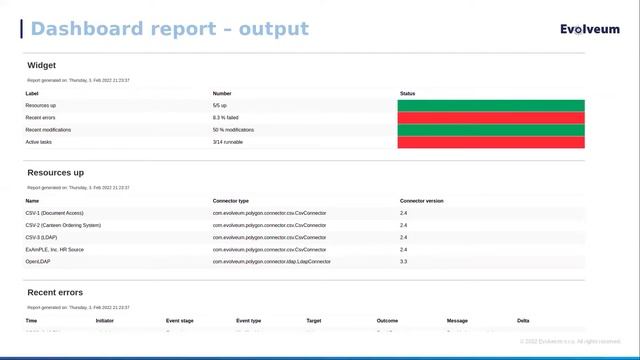Image resolution: width=640 pixels, height=360 pixels.
Task: Click the Evolveum copyright footer text
Action: pos(570,341)
